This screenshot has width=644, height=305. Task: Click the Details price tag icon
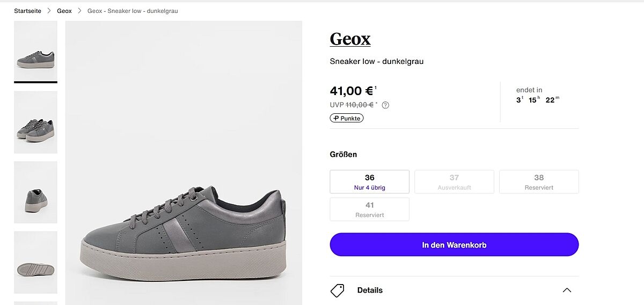coord(337,291)
